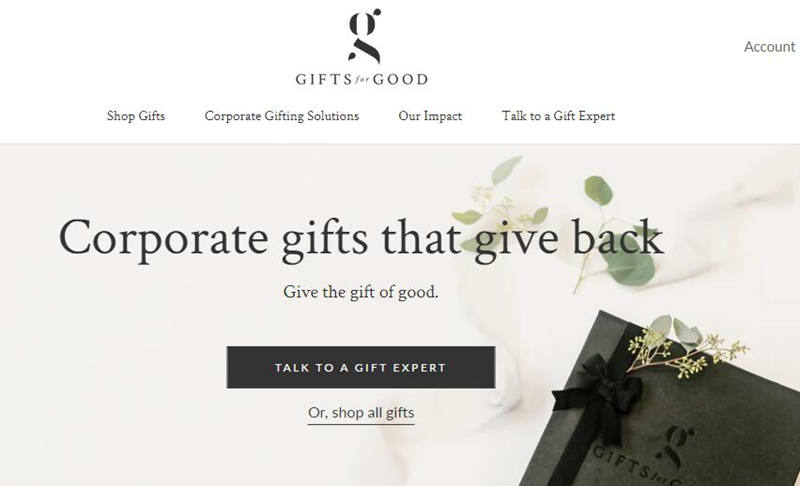The image size is (800, 486).
Task: Click the seeded eucalyptus sprig atop the box
Action: (x=686, y=347)
